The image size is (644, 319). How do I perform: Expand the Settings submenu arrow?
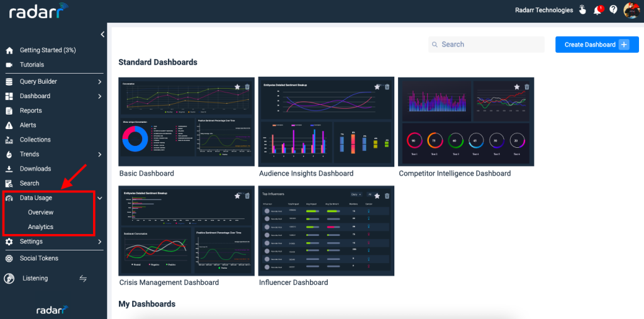pyautogui.click(x=100, y=242)
